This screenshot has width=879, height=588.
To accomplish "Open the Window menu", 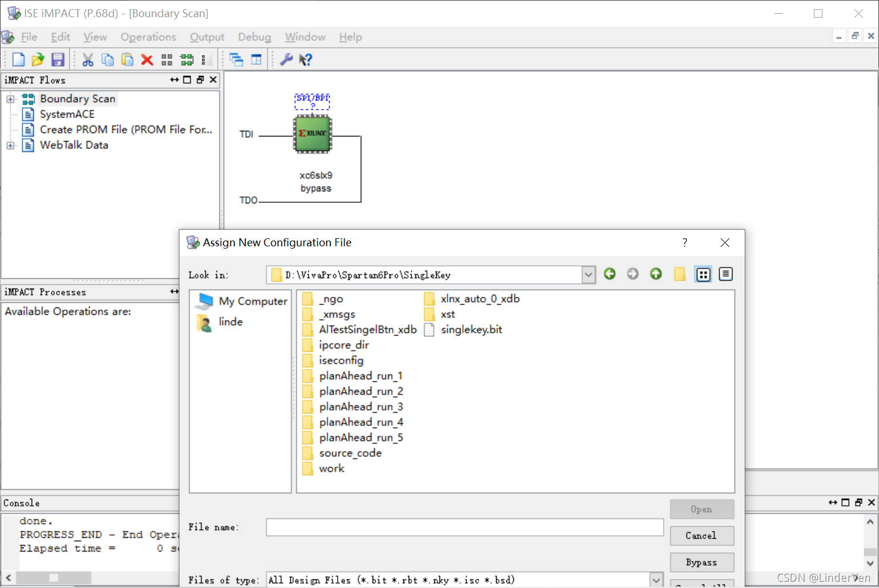I will click(x=305, y=37).
